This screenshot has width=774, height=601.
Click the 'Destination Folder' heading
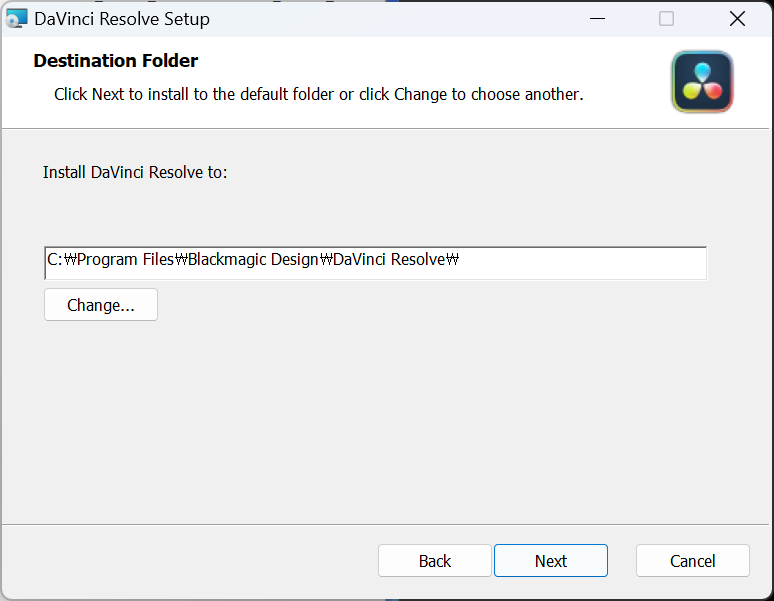tap(116, 61)
